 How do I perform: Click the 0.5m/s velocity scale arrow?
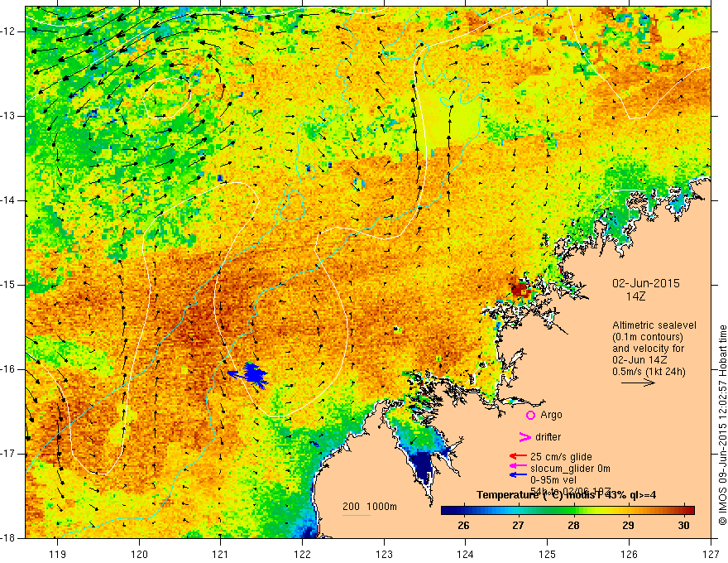coord(638,383)
